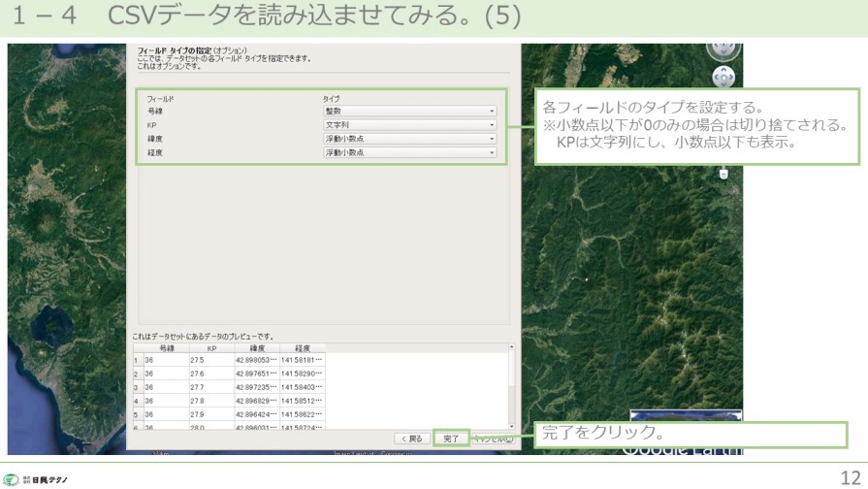Click the latitude cell 42.897235 in row 3
Image resolution: width=868 pixels, height=489 pixels.
[256, 386]
